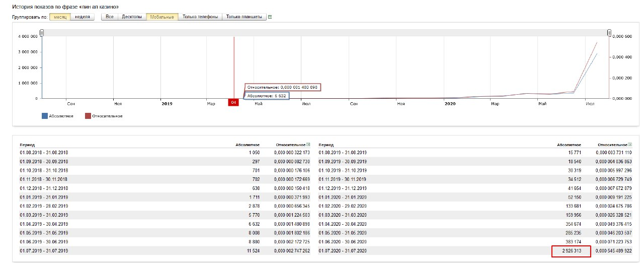Click the highlighted value 2 926 313
This screenshot has height=263, width=644.
(x=570, y=251)
